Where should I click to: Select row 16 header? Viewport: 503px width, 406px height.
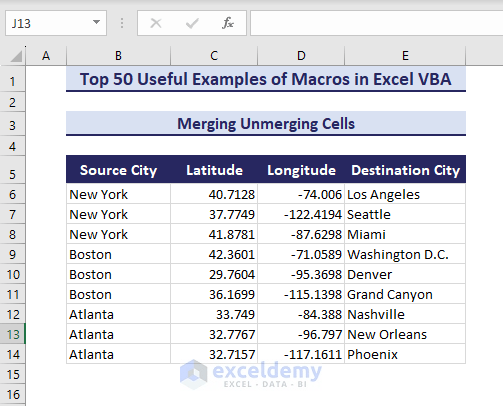tap(13, 394)
